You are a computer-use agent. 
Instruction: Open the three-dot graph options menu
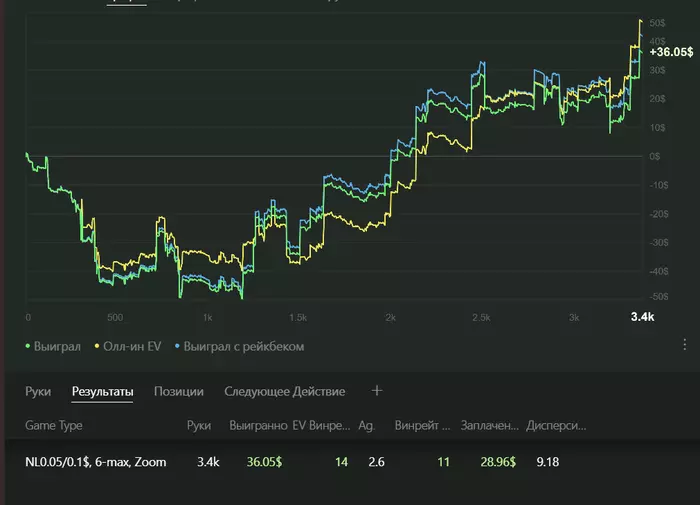(x=684, y=344)
